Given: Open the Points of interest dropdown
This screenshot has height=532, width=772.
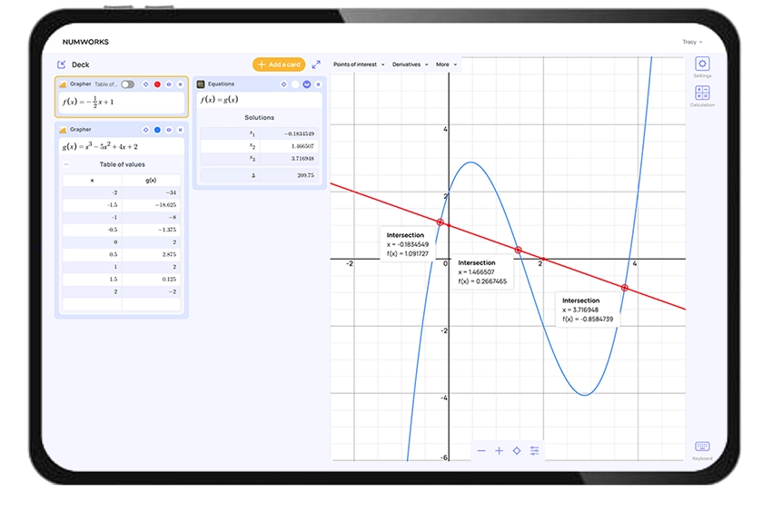Looking at the screenshot, I should pyautogui.click(x=359, y=64).
